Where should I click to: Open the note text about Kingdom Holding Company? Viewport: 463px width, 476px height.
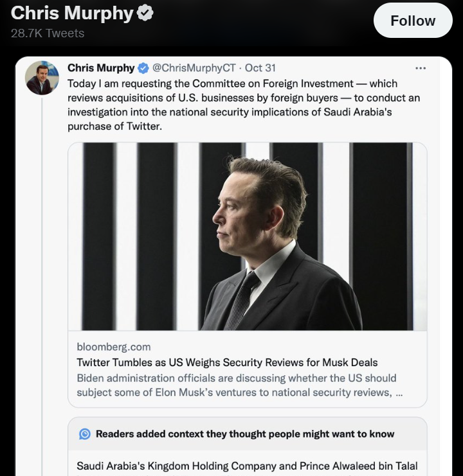247,466
